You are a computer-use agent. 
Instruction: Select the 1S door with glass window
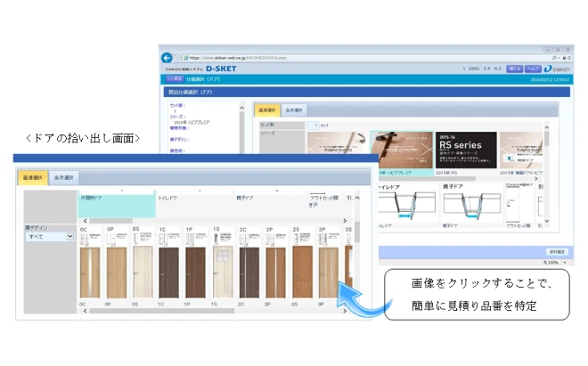pyautogui.click(x=222, y=272)
